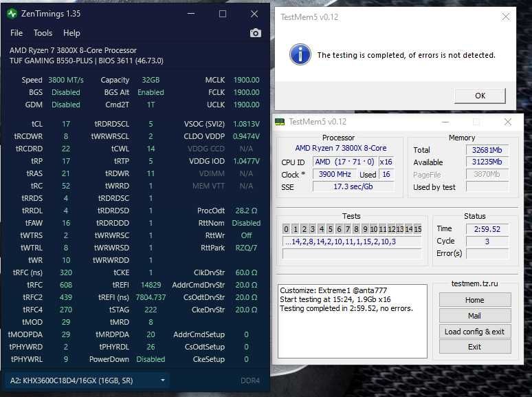
Task: Click the Exit button in TestMem5
Action: tap(475, 347)
